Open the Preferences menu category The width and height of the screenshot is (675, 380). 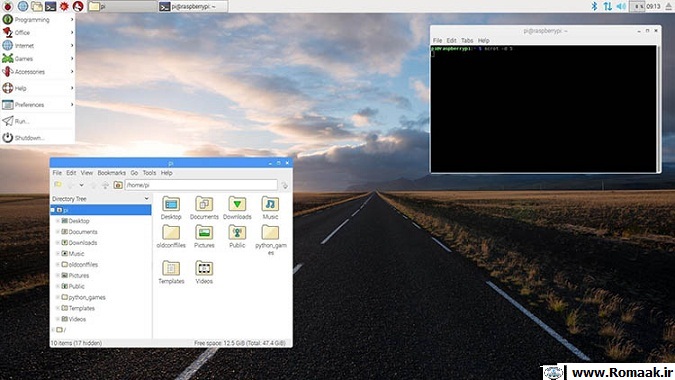tap(37, 105)
